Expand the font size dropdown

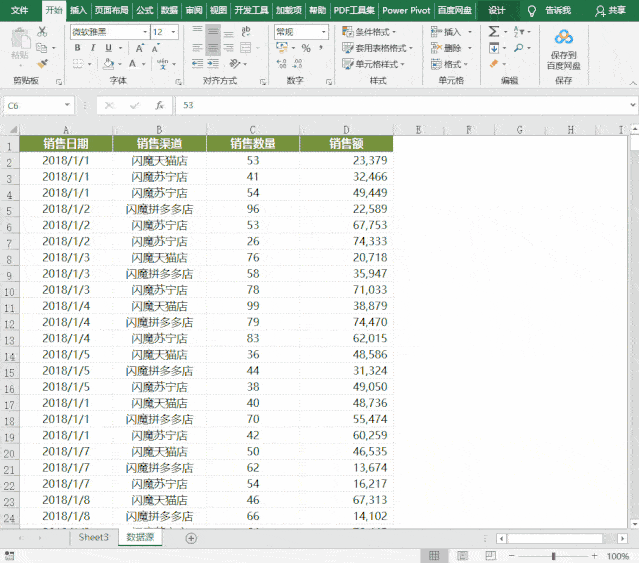(174, 32)
